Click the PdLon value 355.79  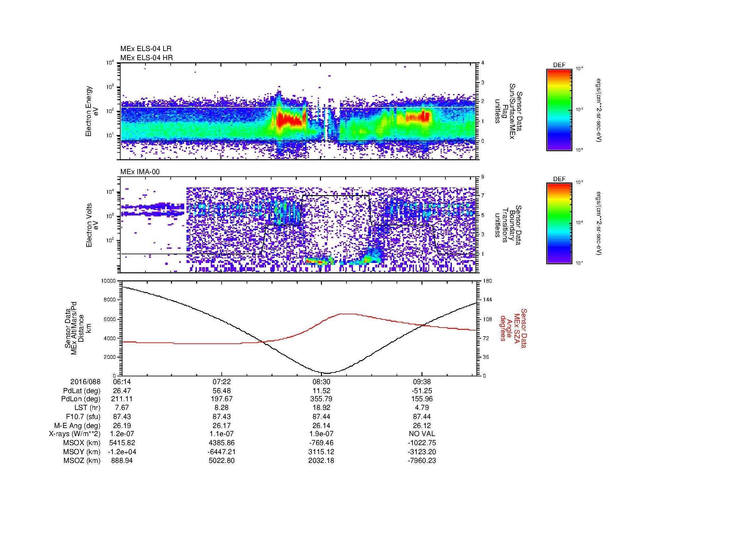321,399
